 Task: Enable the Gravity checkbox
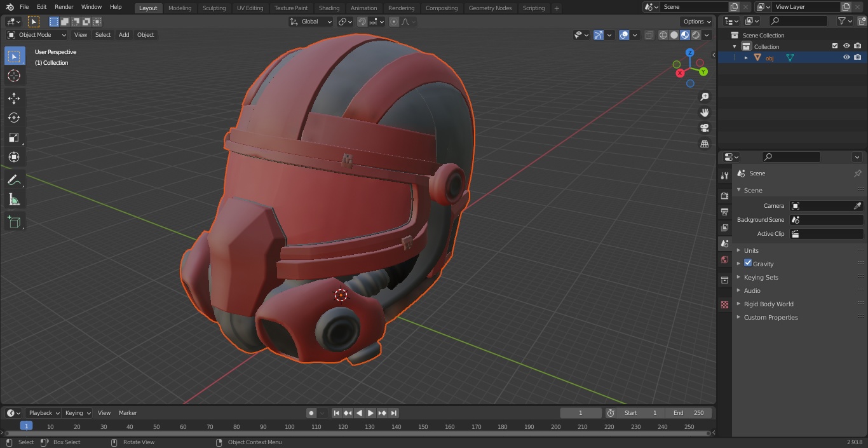(748, 263)
